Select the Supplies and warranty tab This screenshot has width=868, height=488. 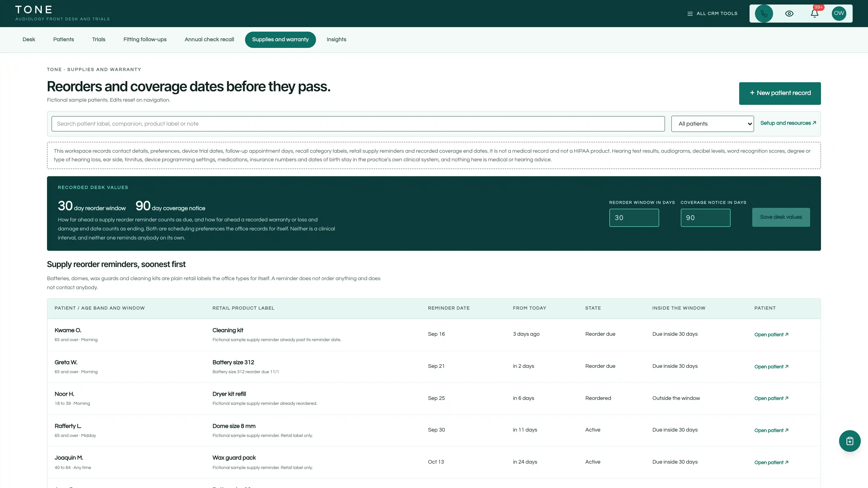click(x=280, y=39)
